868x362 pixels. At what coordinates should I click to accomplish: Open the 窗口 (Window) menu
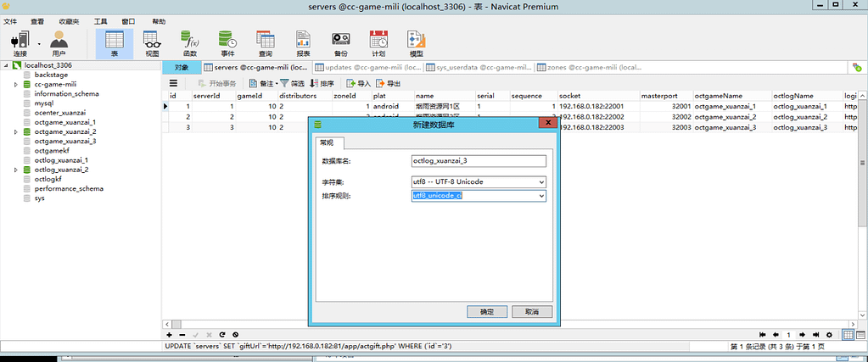[128, 21]
